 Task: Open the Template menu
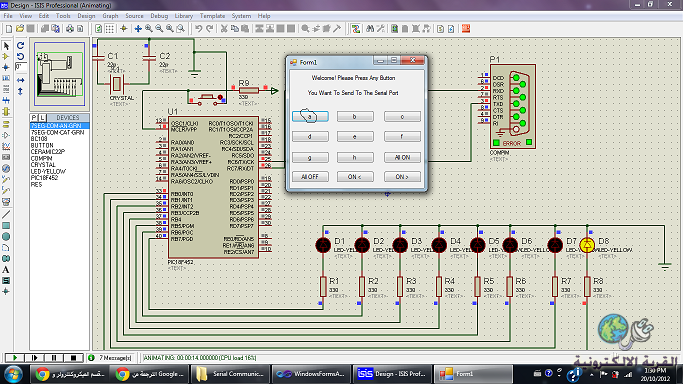tap(213, 16)
